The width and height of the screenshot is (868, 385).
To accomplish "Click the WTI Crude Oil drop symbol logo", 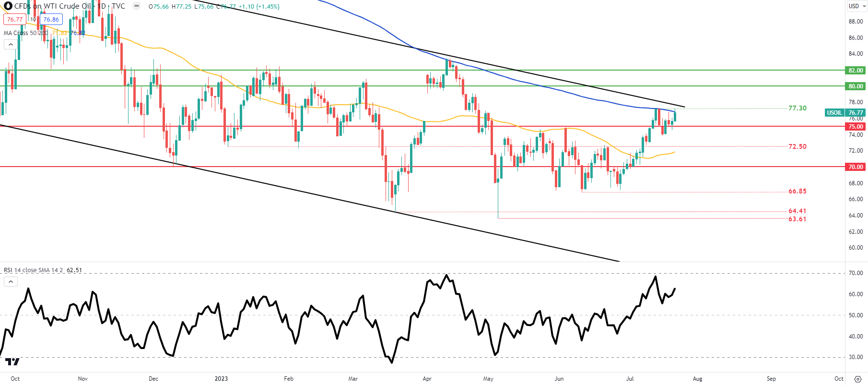I will (8, 6).
